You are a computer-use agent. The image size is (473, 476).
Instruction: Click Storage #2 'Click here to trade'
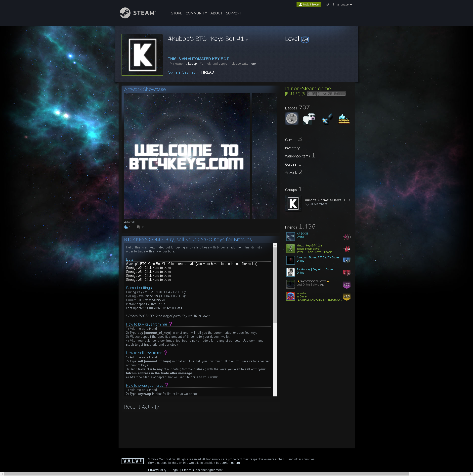[158, 268]
